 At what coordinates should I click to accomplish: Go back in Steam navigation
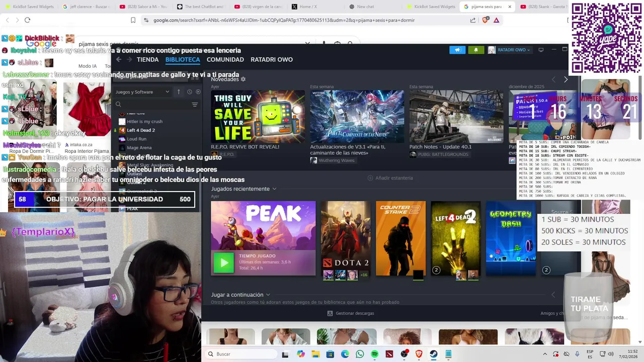point(119,59)
